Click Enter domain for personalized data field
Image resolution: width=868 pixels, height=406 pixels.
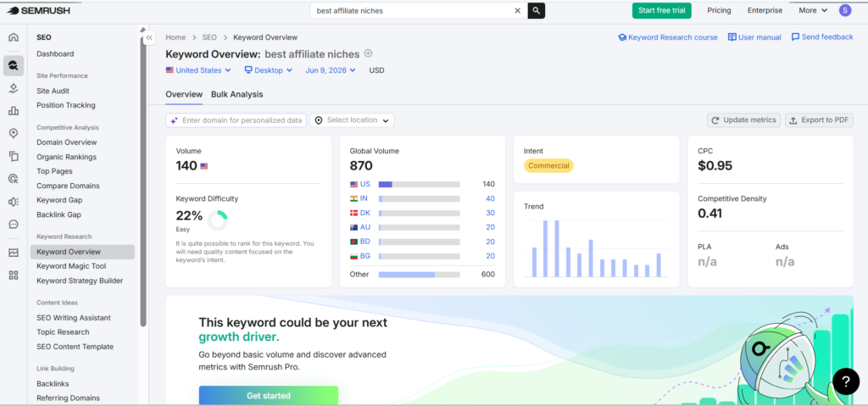click(236, 120)
